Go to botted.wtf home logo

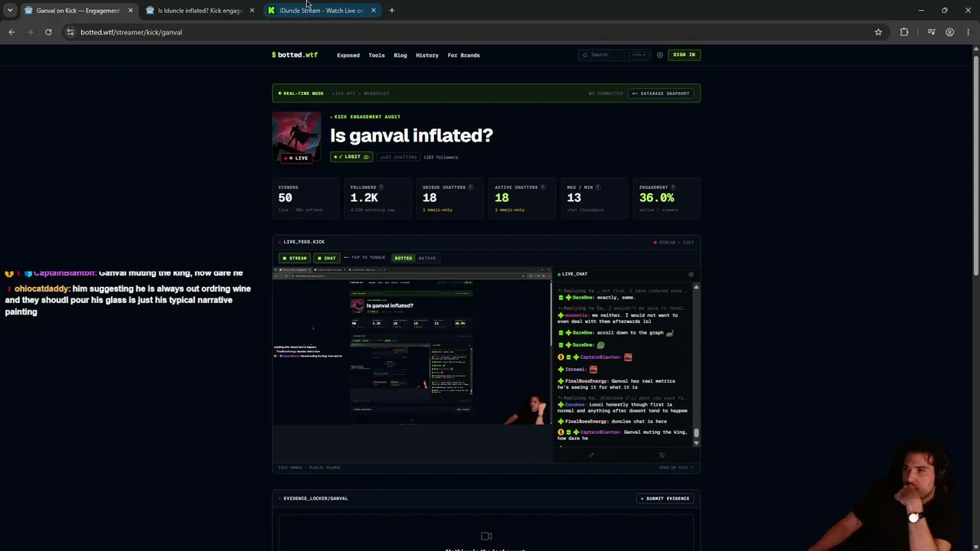295,55
